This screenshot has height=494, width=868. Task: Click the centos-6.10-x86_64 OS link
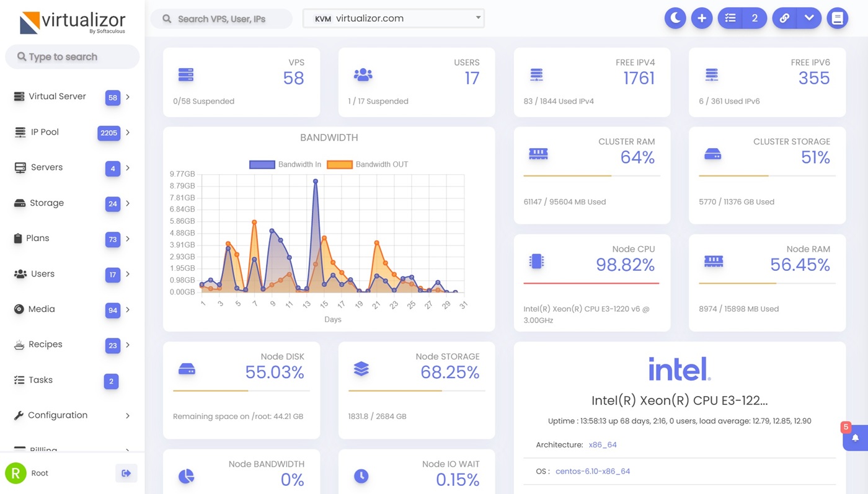coord(592,471)
